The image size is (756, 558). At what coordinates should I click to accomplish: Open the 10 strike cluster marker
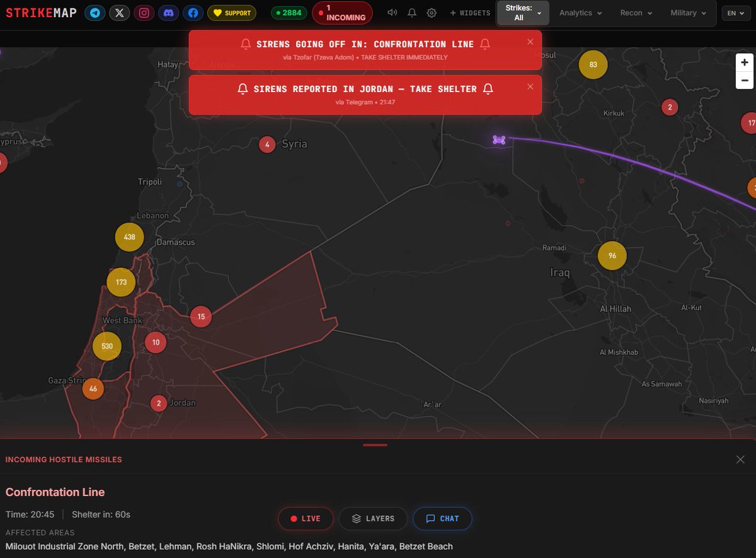pos(156,343)
